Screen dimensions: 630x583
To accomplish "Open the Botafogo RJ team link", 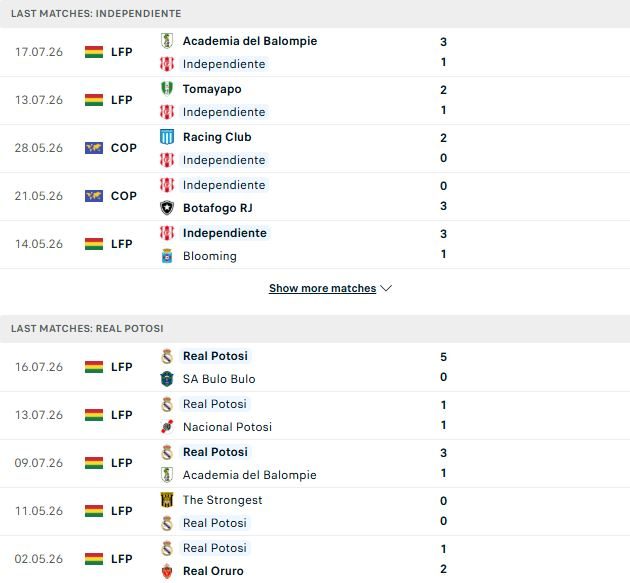I will [218, 208].
